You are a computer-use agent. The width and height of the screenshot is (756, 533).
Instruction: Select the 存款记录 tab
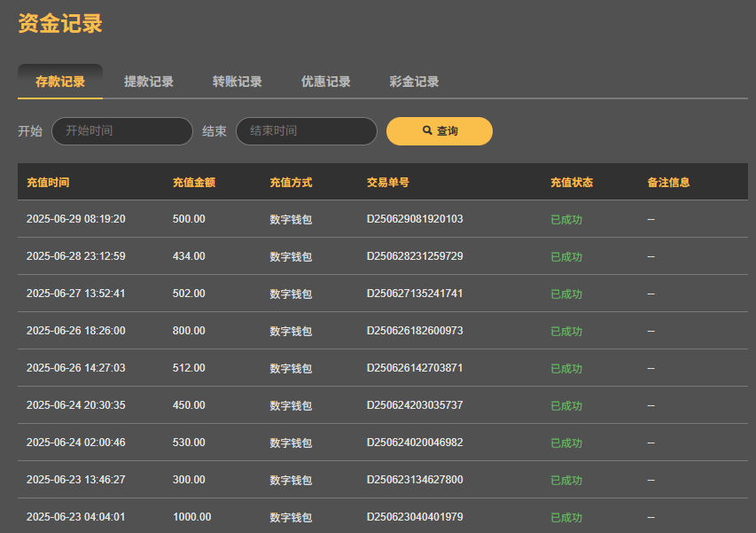(x=60, y=80)
